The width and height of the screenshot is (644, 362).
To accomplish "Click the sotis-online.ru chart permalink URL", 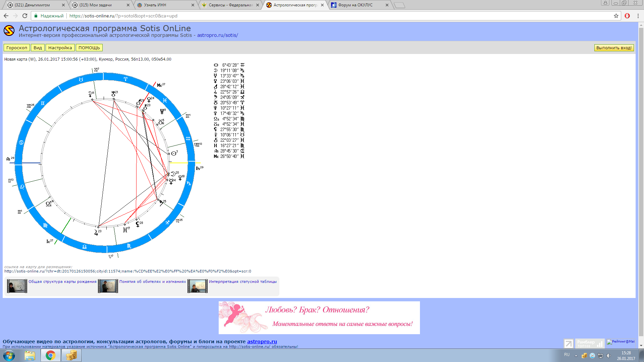I will [x=127, y=271].
